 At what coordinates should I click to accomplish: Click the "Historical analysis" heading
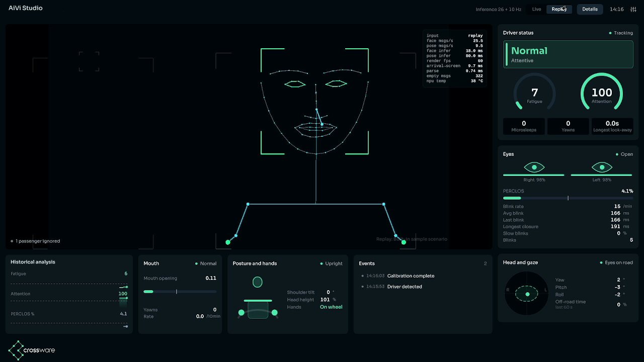pyautogui.click(x=33, y=262)
